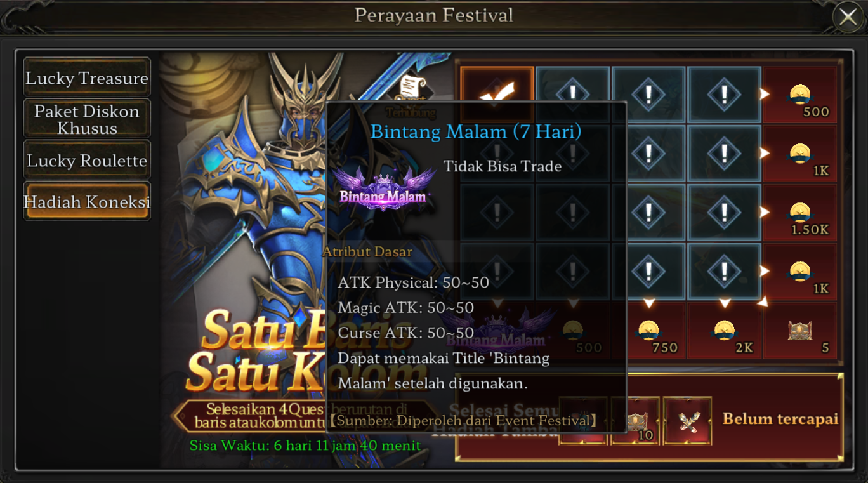
Task: Go to the Lucky Roulette tab
Action: 87,160
